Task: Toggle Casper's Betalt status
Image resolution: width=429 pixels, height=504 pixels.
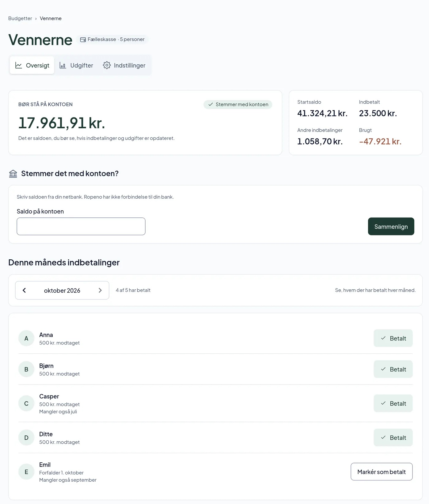Action: 393,404
